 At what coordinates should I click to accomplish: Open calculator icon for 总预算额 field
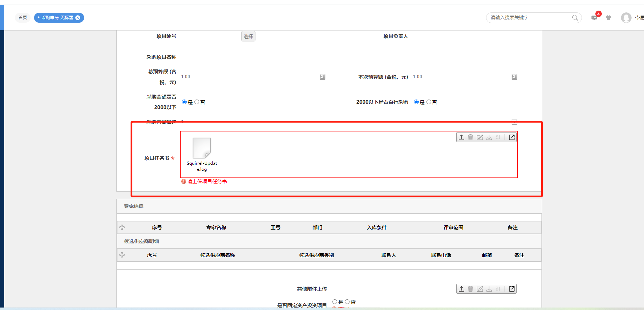323,77
